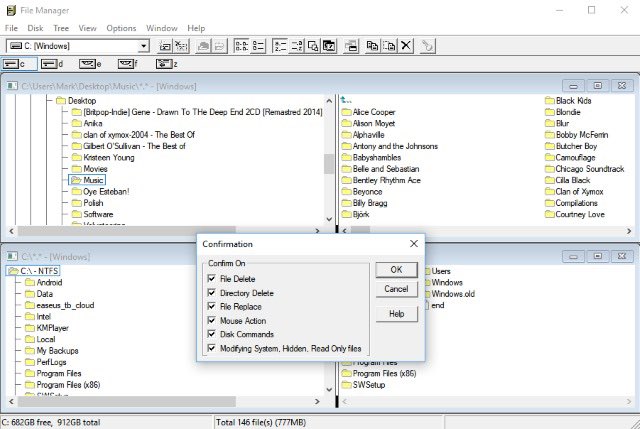Select network drive z in the drive bar

(x=167, y=64)
